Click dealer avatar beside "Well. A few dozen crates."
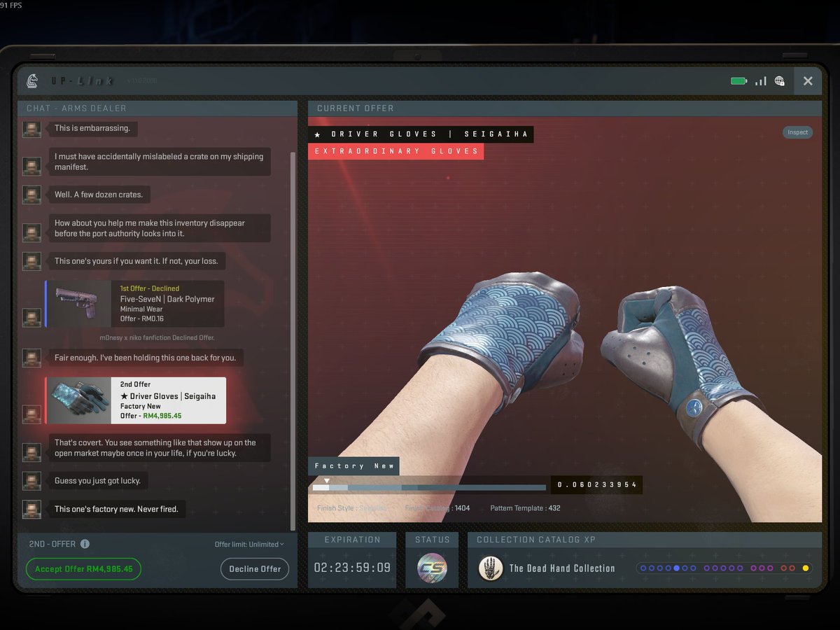The width and height of the screenshot is (840, 630). click(31, 195)
